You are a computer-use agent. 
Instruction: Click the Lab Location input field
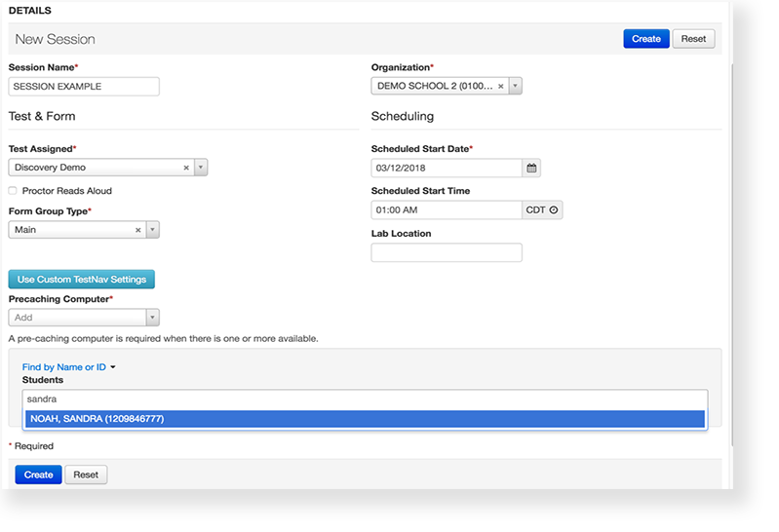coord(447,252)
